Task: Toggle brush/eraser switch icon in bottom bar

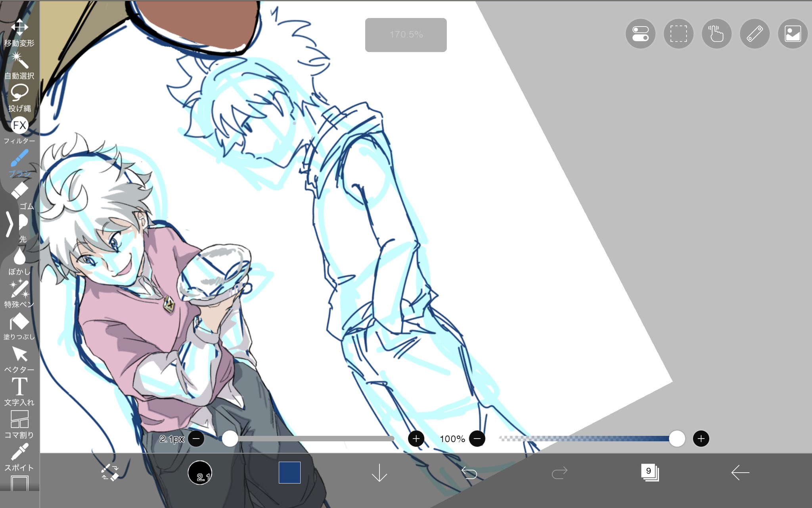Action: click(x=110, y=472)
